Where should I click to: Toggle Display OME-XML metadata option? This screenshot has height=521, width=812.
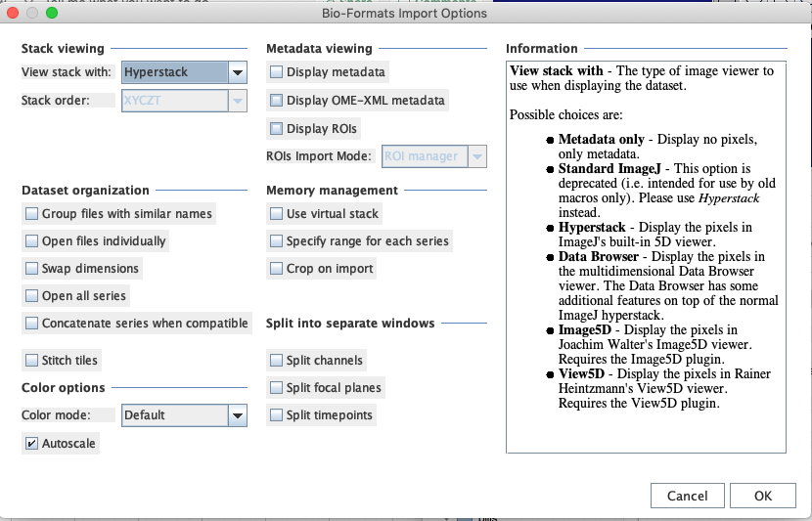tap(277, 100)
